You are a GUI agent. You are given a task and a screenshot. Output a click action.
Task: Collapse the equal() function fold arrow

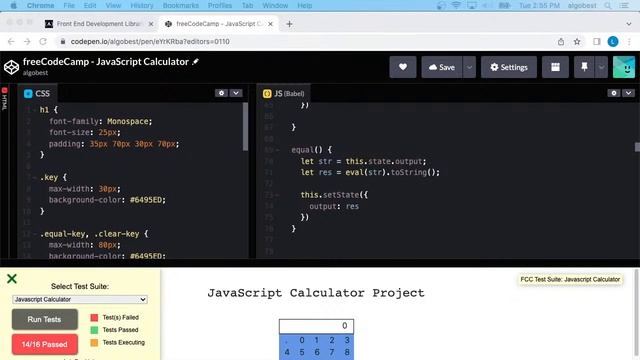[278, 150]
